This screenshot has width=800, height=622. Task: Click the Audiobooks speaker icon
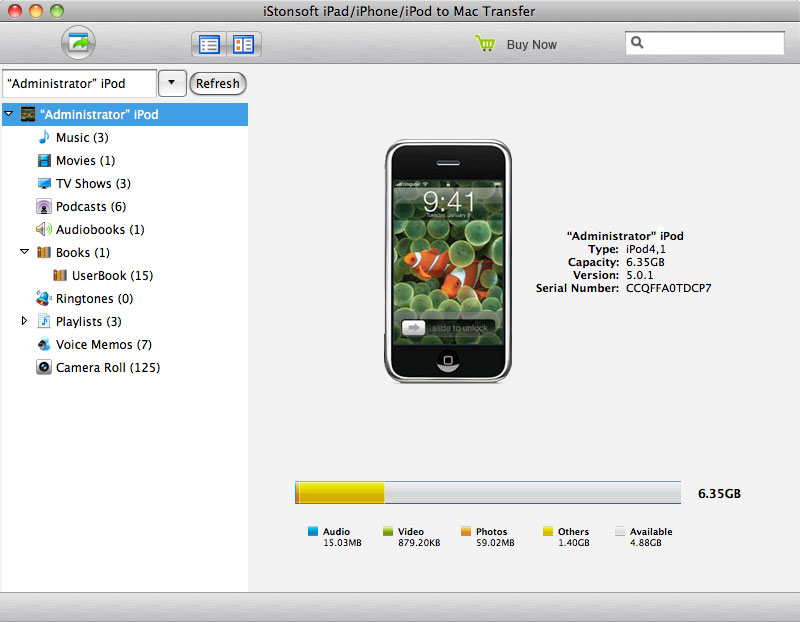44,229
